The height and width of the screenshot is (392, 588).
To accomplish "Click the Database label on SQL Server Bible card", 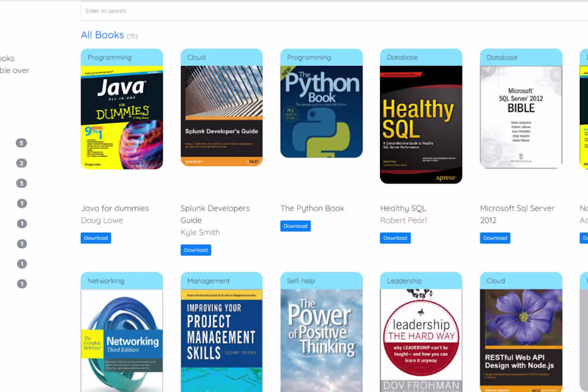I will click(502, 57).
